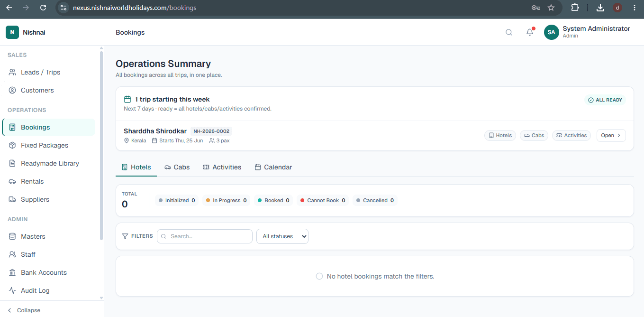Switch to the Activities tab
This screenshot has width=644, height=317.
222,167
